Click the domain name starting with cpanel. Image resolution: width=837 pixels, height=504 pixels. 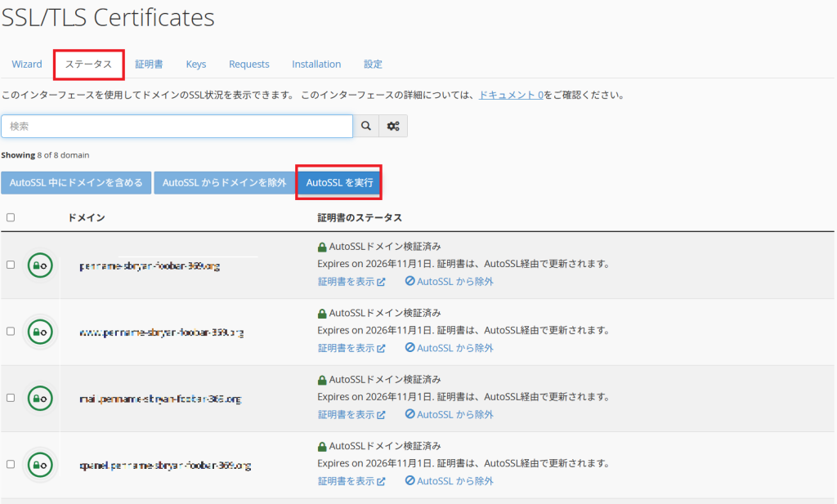(x=165, y=466)
